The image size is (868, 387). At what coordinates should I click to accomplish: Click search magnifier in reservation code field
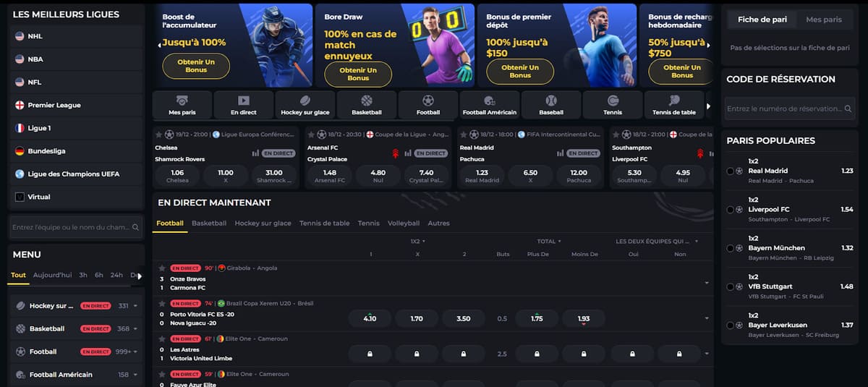848,109
